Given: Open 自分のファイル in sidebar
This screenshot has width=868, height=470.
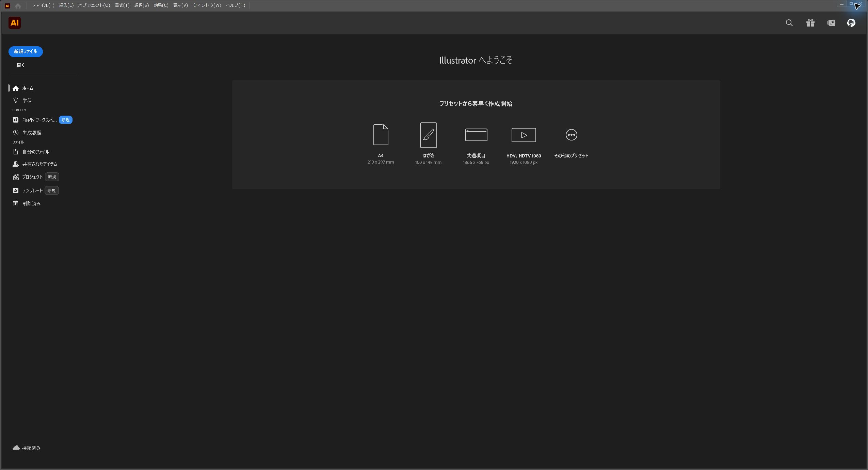Looking at the screenshot, I should click(31, 152).
